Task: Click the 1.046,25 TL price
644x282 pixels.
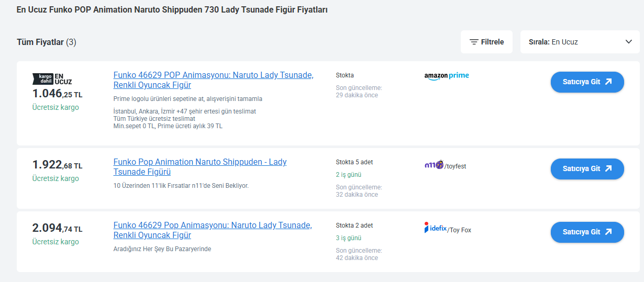Action: (57, 94)
